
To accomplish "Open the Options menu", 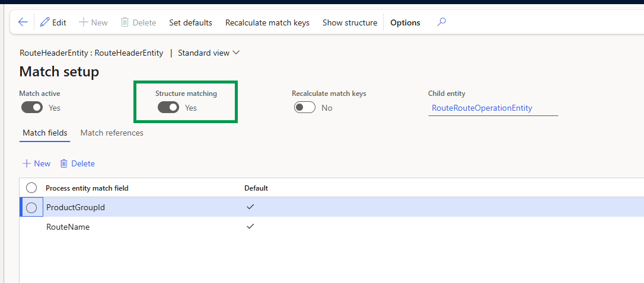I will (x=406, y=22).
